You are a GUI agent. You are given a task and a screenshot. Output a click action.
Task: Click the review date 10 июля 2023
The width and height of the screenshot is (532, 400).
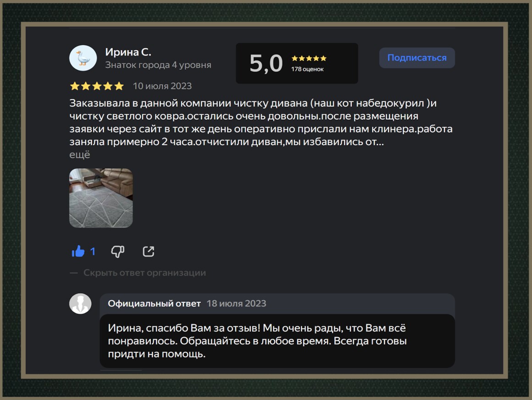162,86
